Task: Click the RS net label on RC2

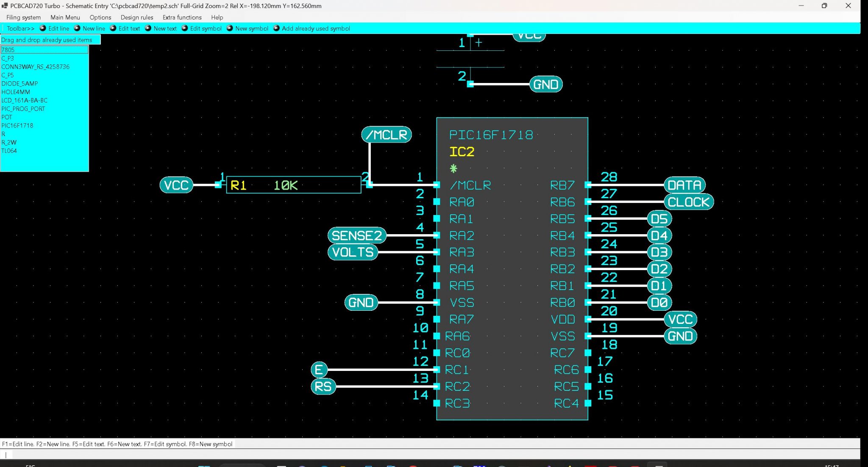Action: (323, 387)
